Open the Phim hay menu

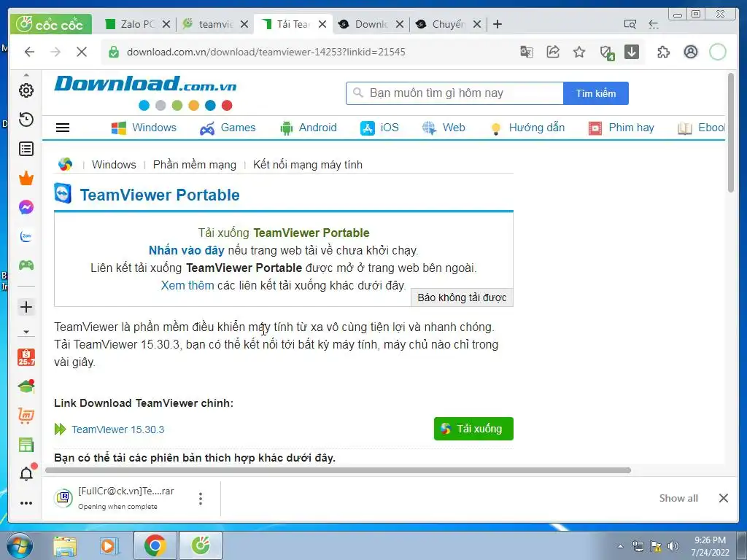(622, 128)
